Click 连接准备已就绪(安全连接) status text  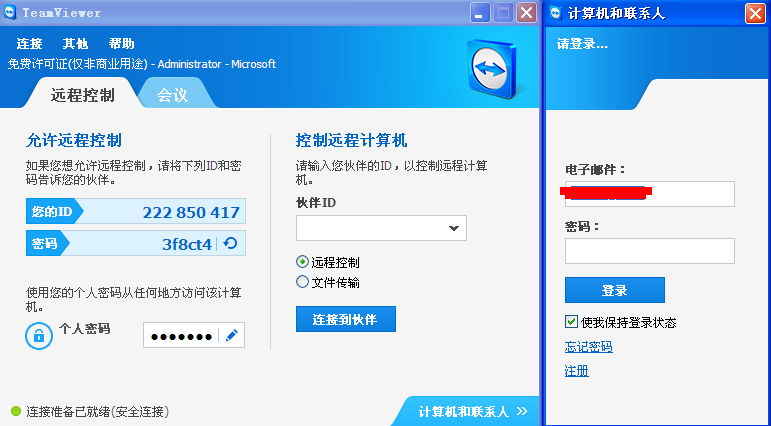tap(97, 411)
